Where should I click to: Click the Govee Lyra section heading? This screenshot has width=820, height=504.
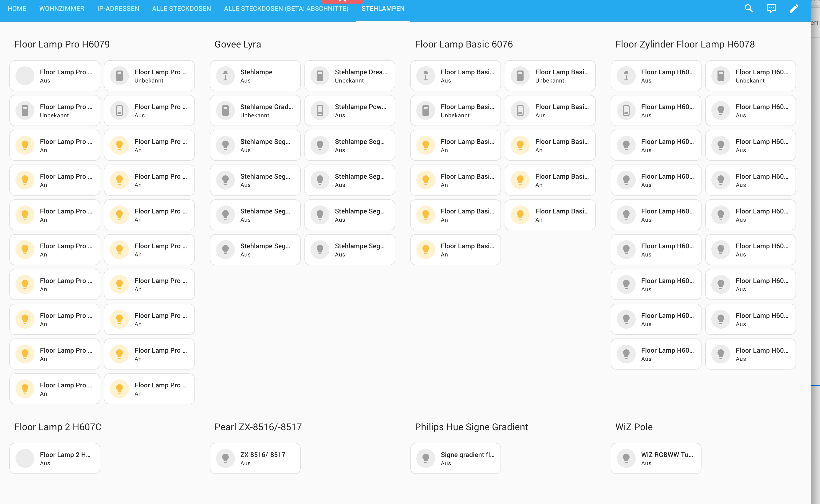238,44
